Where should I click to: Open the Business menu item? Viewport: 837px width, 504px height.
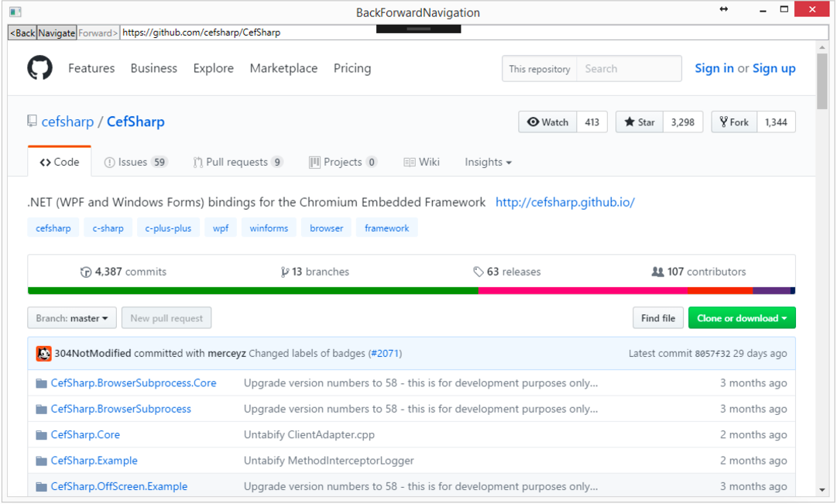(154, 68)
